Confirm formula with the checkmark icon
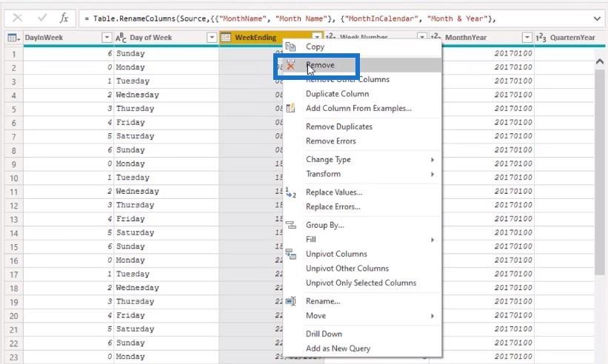The width and height of the screenshot is (608, 364). pyautogui.click(x=42, y=18)
